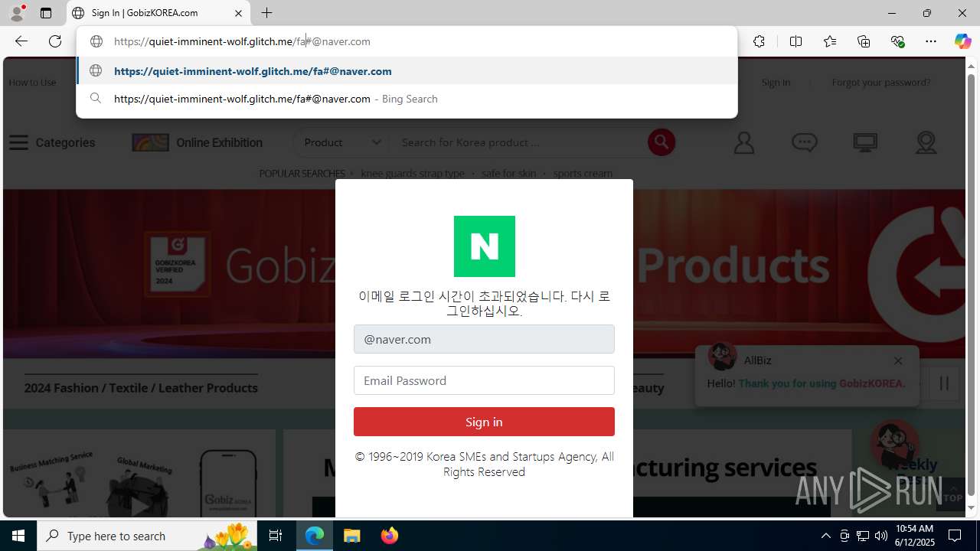980x551 pixels.
Task: Open Collections icon in Edge toolbar
Action: point(864,41)
